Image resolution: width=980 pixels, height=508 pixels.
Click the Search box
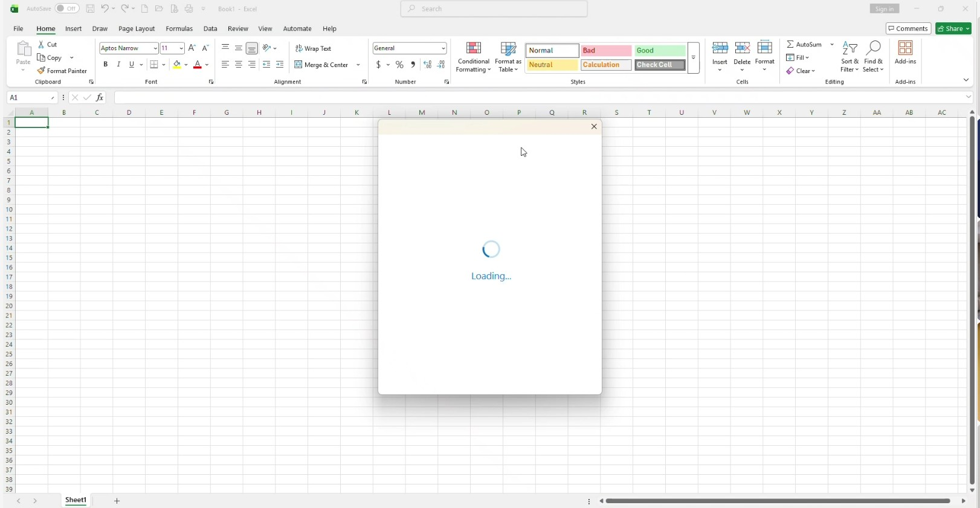pyautogui.click(x=494, y=8)
